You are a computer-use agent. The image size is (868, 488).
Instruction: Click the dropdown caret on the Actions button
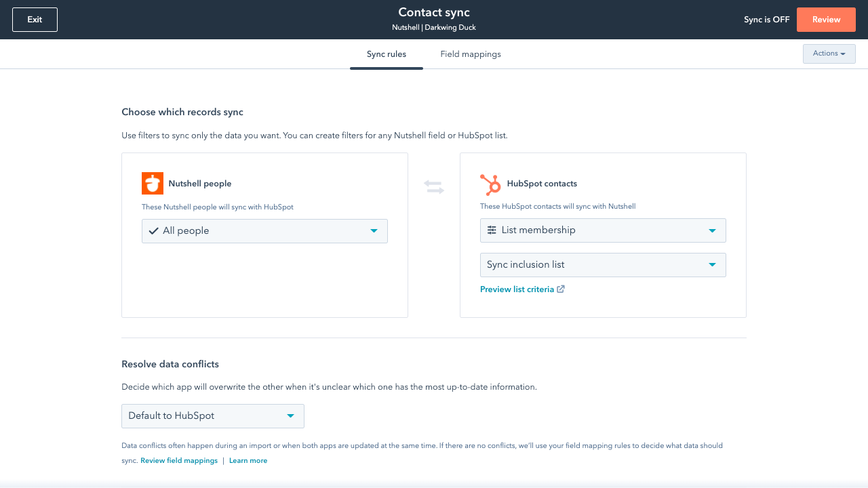tap(842, 54)
